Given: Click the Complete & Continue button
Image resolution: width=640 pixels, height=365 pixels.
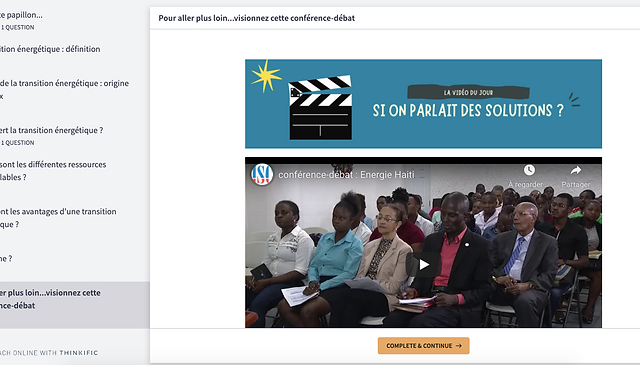Looking at the screenshot, I should coord(423,345).
